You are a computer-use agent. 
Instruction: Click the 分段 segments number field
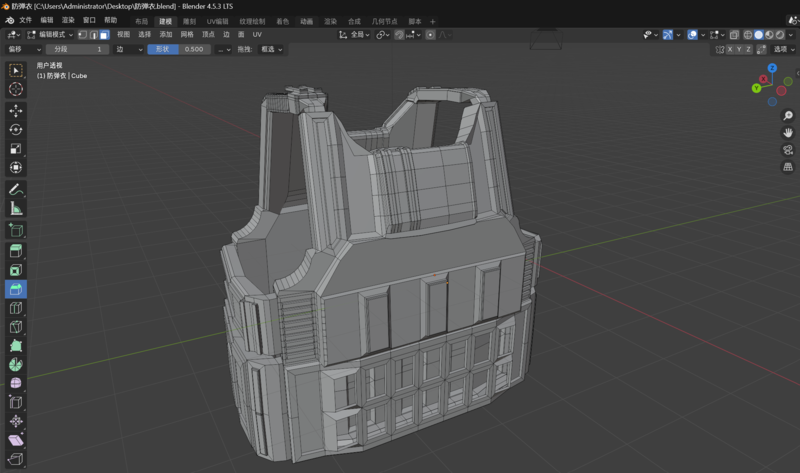tap(77, 49)
